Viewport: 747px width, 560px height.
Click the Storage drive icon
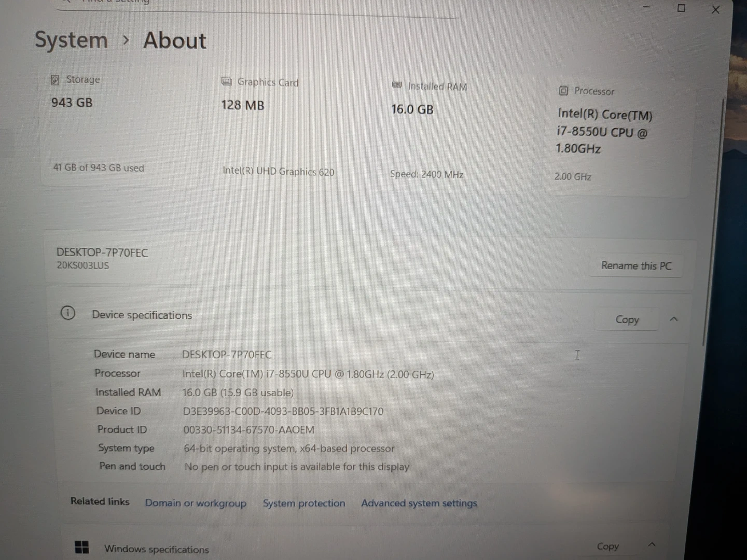(x=55, y=80)
